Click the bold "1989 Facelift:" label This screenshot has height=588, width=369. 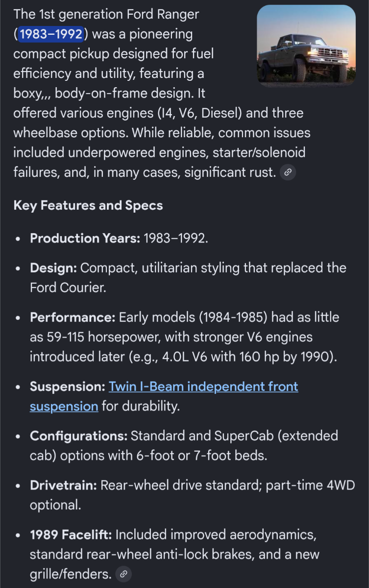71,535
